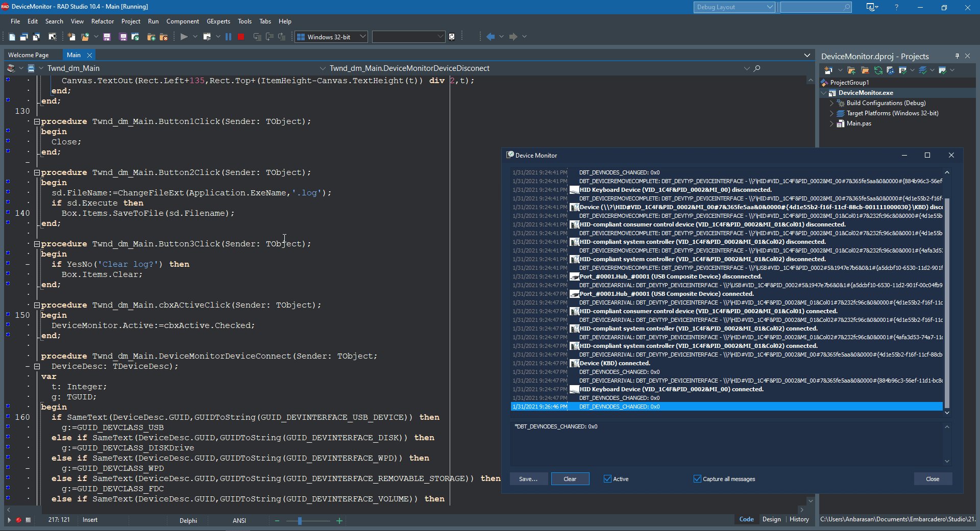Screen dimensions: 980x531
Task: Click the blue Back navigation arrow
Action: click(491, 37)
